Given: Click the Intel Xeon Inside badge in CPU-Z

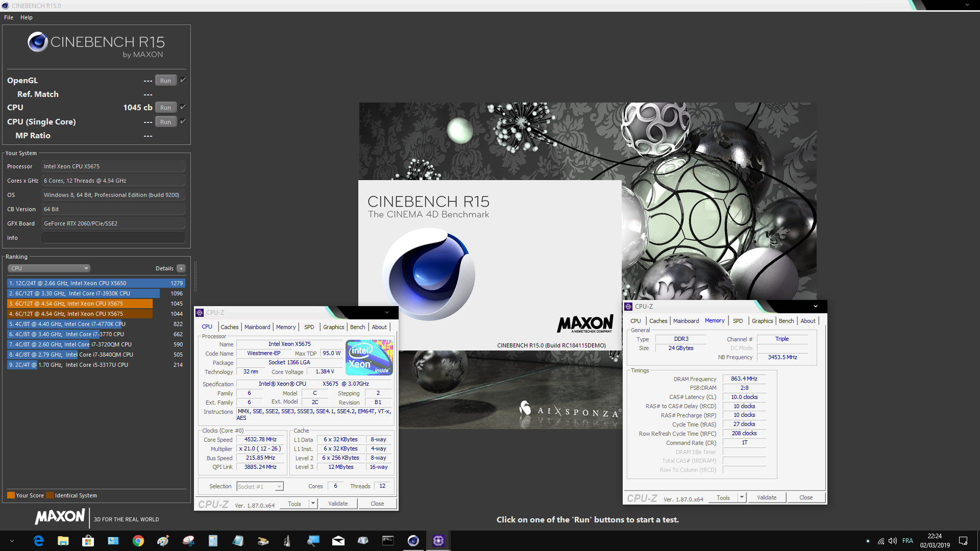Looking at the screenshot, I should [369, 357].
